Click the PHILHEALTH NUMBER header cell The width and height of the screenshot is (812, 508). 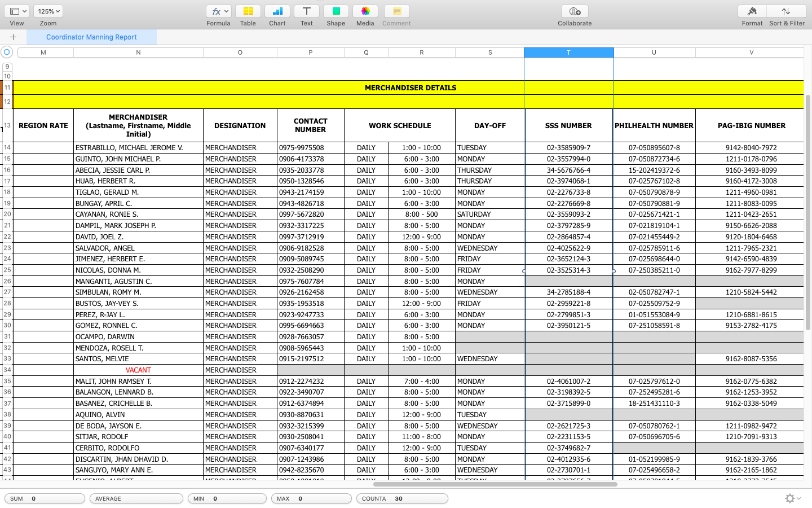point(654,126)
